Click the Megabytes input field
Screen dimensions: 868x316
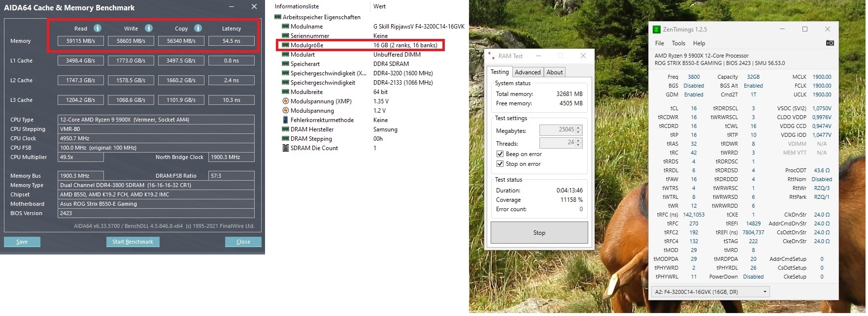[557, 130]
